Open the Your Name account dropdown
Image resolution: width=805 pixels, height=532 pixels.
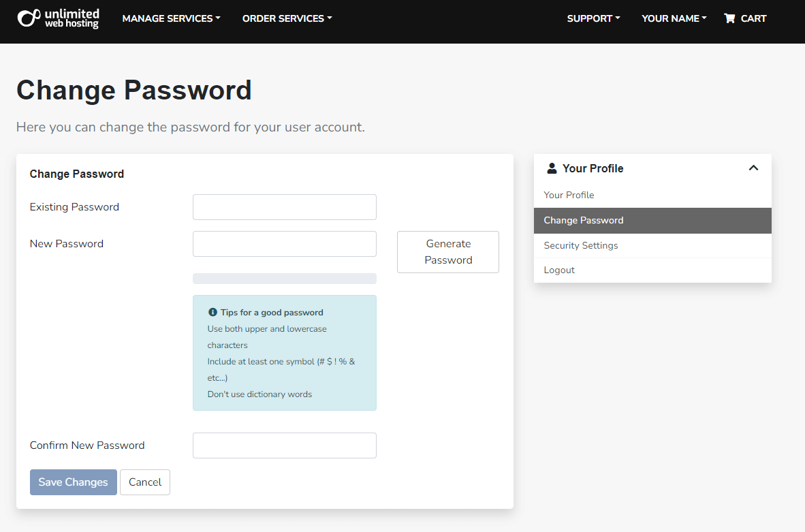[674, 18]
